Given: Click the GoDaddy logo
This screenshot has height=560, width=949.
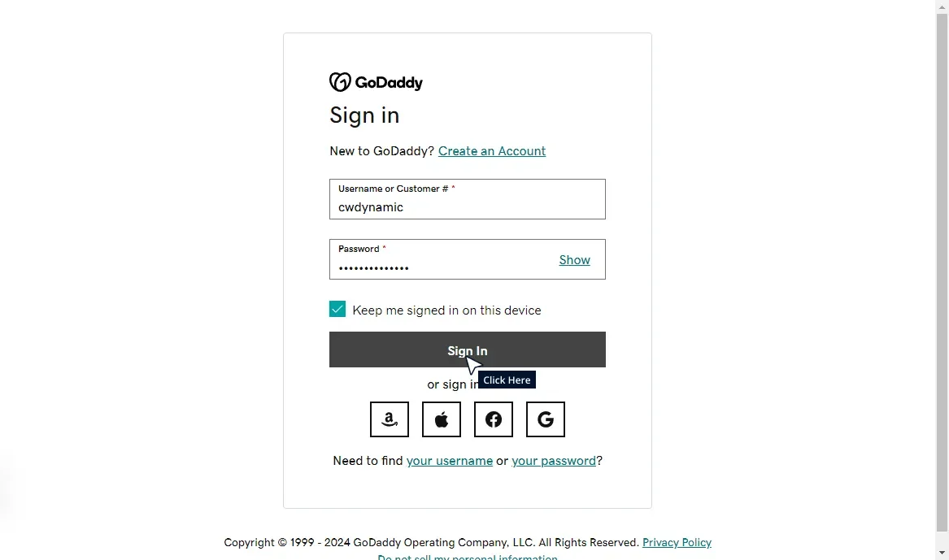Looking at the screenshot, I should click(376, 81).
